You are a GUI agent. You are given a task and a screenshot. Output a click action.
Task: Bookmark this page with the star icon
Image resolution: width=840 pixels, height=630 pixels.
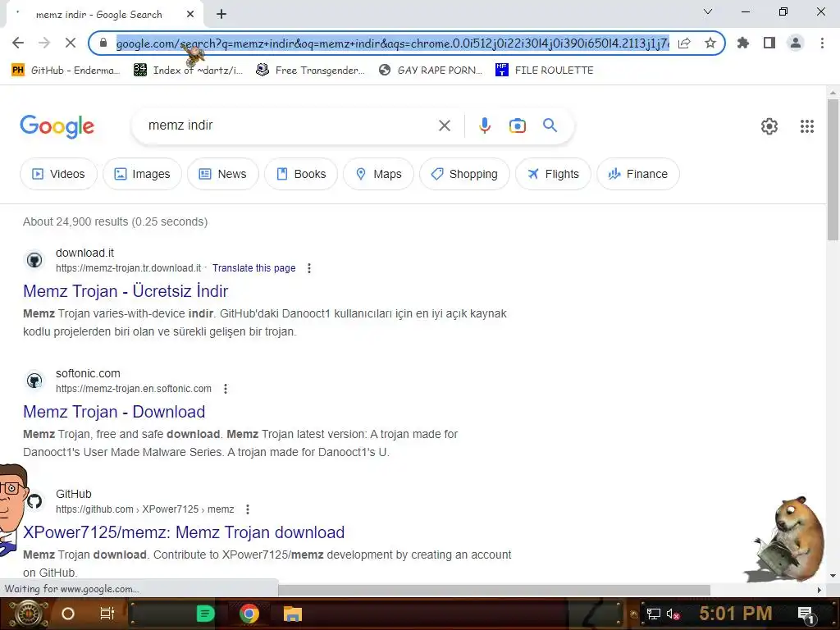710,43
